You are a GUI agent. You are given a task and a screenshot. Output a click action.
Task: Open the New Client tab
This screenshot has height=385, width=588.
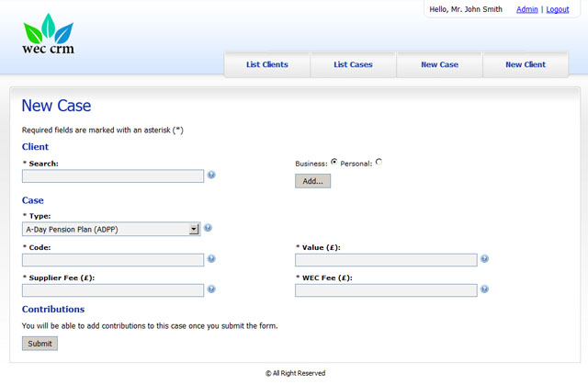click(526, 65)
